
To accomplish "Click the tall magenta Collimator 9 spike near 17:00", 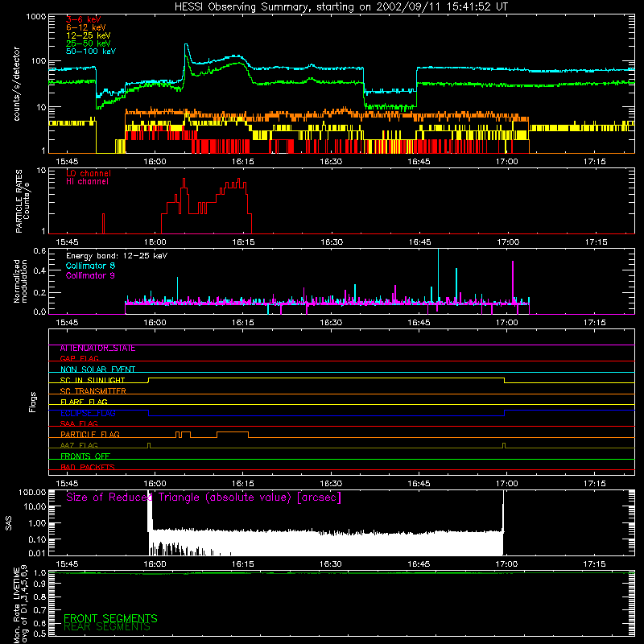I will click(513, 282).
